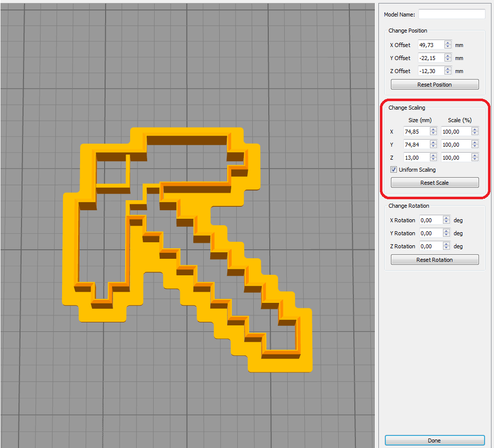Click the Y Rotation value field
This screenshot has height=448, width=494.
pyautogui.click(x=431, y=233)
